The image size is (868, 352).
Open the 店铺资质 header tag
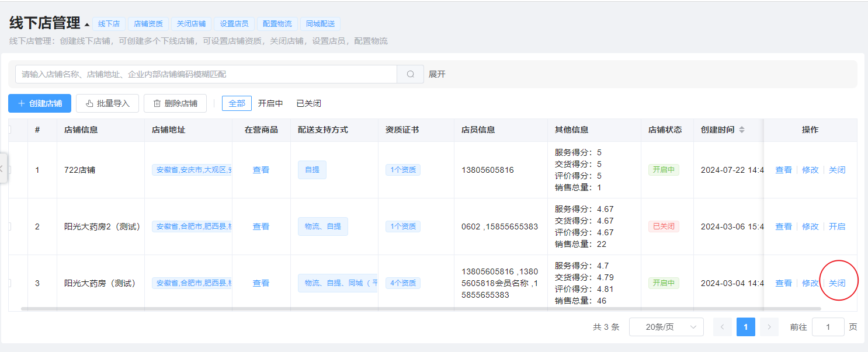pyautogui.click(x=148, y=24)
